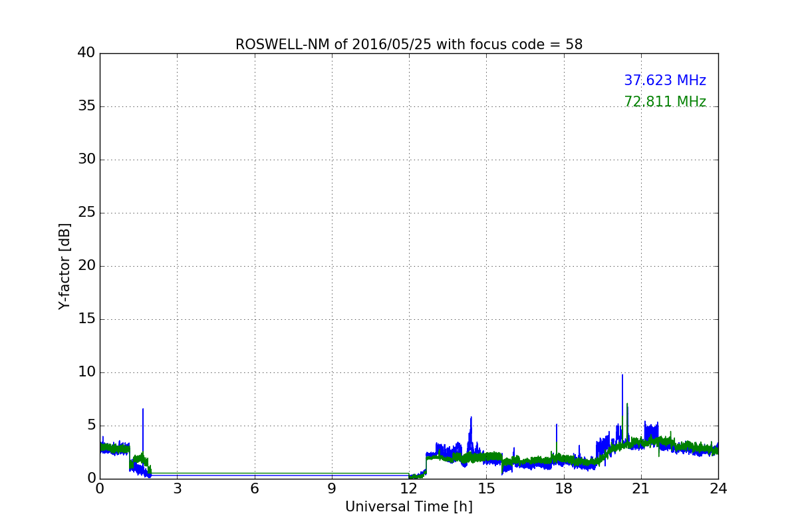Click the x-axis tick label '18'
Screen dimensions: 798x532
coord(564,489)
